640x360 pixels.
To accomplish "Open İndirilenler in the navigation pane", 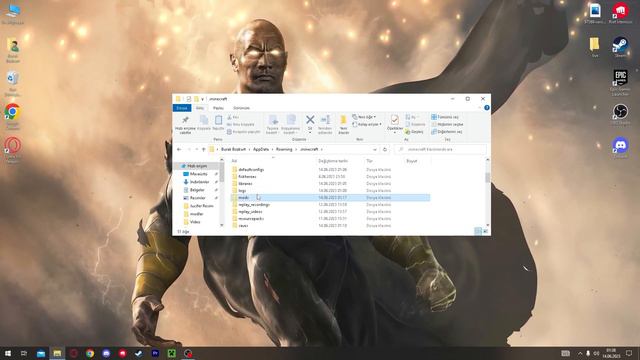I will (x=200, y=182).
